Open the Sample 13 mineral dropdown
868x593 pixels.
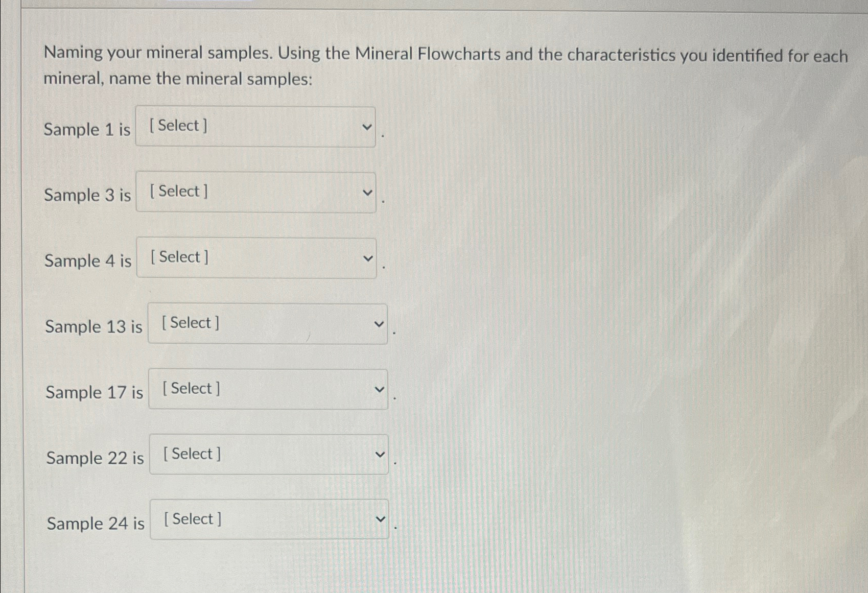coord(267,325)
